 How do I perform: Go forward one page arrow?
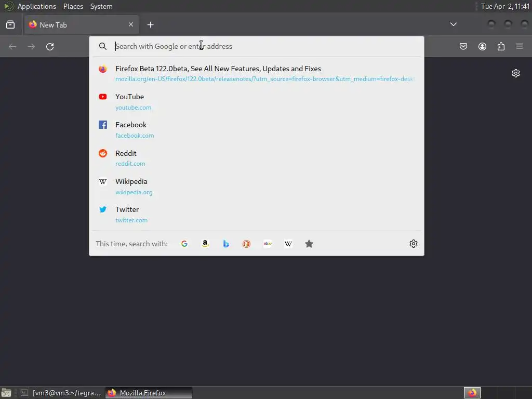coord(31,46)
